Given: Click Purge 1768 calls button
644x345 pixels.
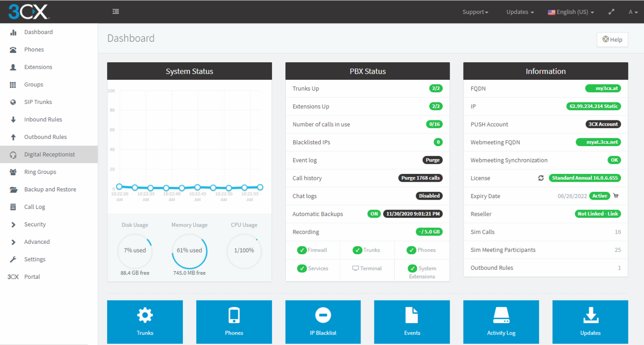Looking at the screenshot, I should click(420, 178).
